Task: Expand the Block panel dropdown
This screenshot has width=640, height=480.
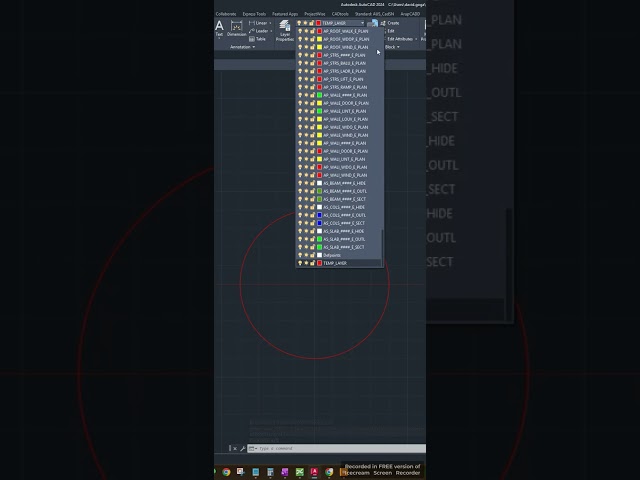Action: pyautogui.click(x=392, y=47)
